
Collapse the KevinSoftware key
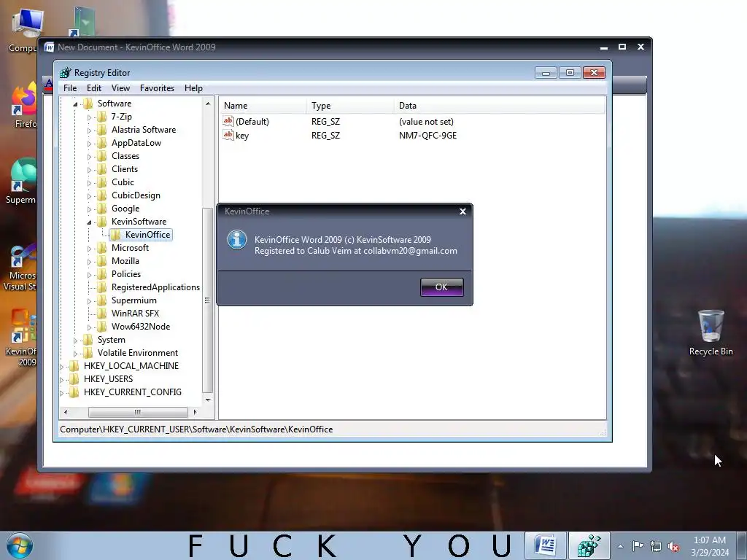point(89,222)
